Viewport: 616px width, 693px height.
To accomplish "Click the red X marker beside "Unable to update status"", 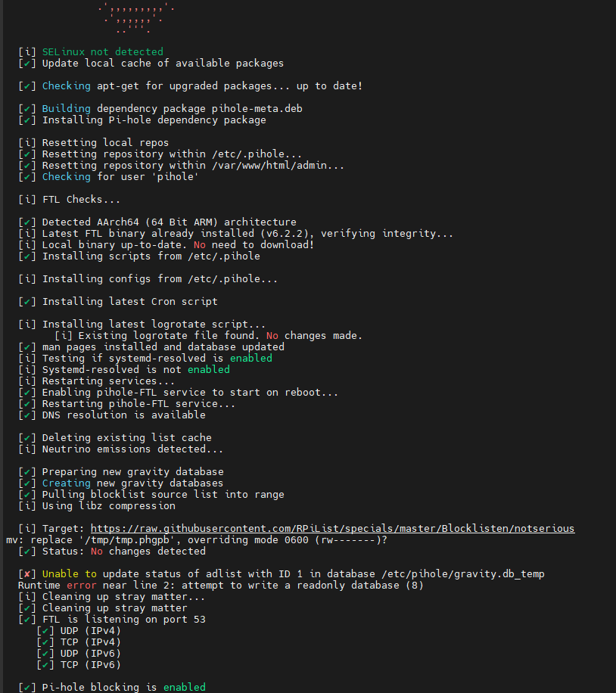I will pos(27,574).
